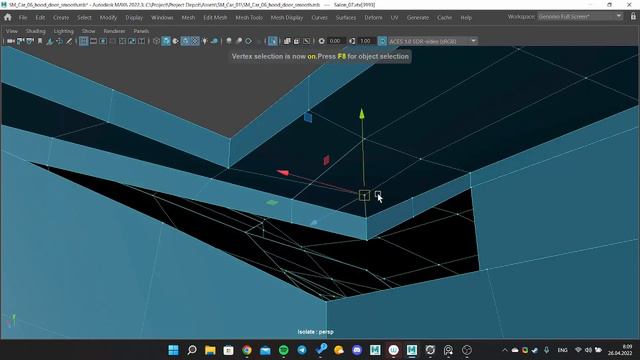640x360 pixels.
Task: Toggle Wireframe on Shaded
Action: 185,41
